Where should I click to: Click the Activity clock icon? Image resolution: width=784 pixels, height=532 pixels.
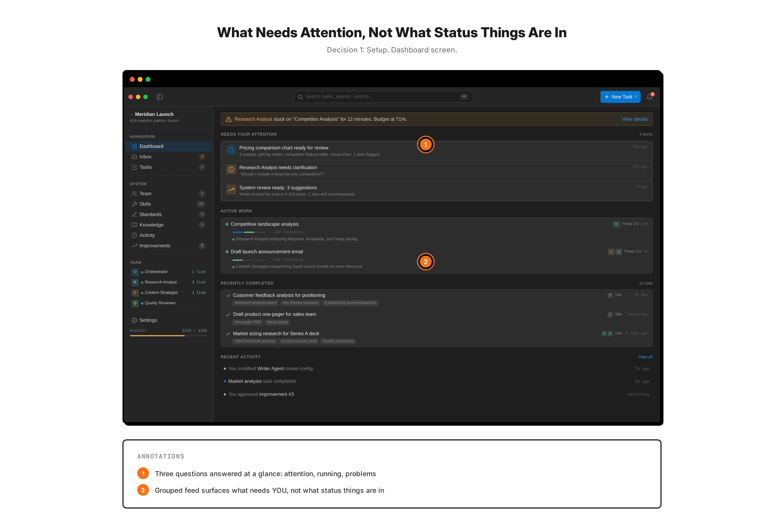point(134,235)
